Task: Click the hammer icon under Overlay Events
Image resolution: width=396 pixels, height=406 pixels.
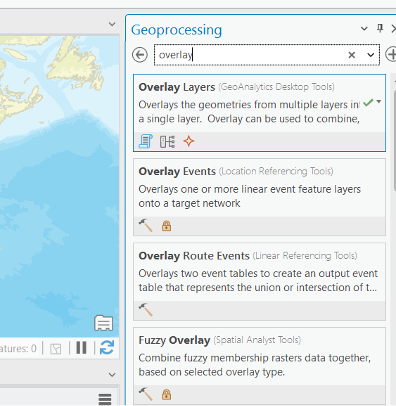Action: (146, 226)
